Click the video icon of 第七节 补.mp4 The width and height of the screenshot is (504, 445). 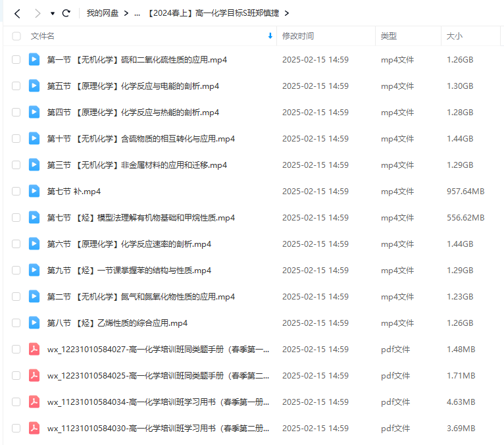click(34, 192)
